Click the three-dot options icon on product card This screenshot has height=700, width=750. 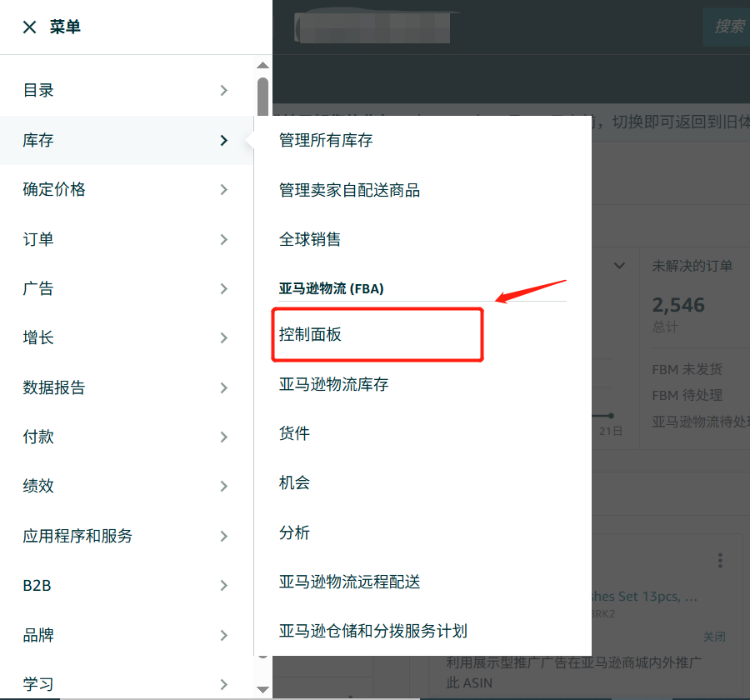(x=720, y=561)
